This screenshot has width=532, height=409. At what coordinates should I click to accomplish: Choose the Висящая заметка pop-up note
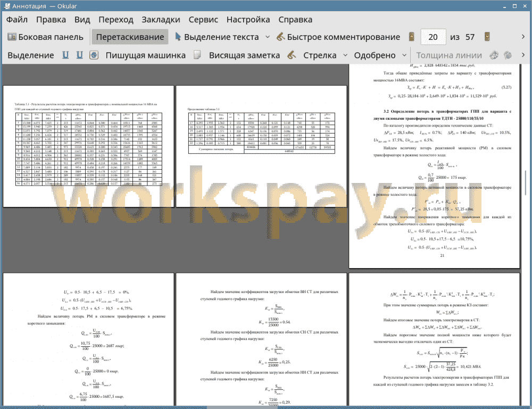(x=244, y=55)
